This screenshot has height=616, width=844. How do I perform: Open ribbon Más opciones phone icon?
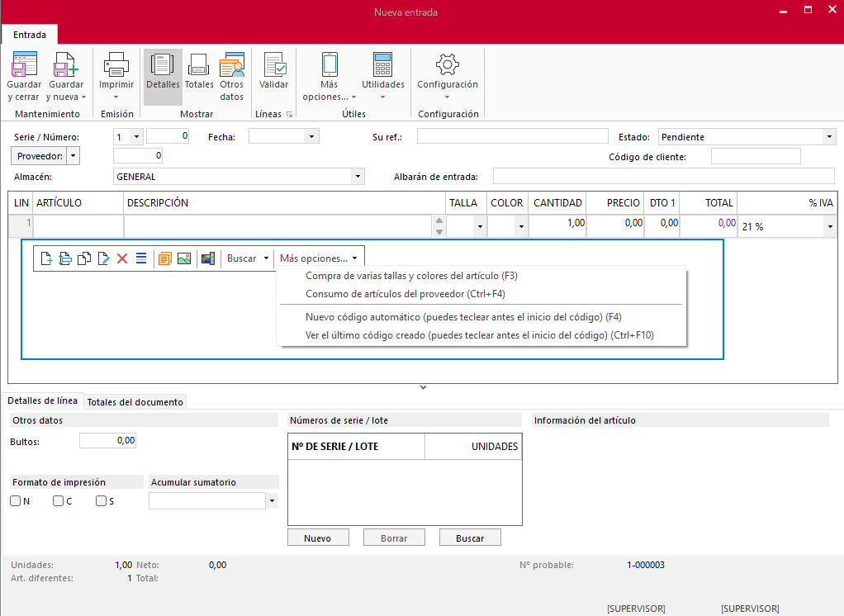click(330, 64)
